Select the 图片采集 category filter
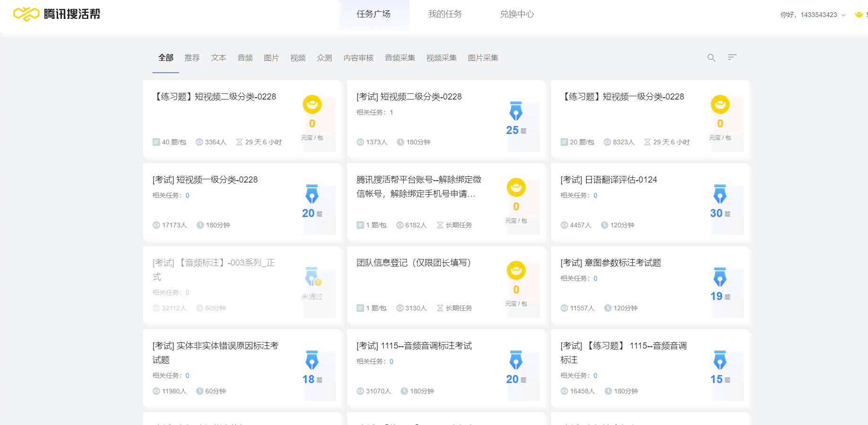 coord(483,58)
